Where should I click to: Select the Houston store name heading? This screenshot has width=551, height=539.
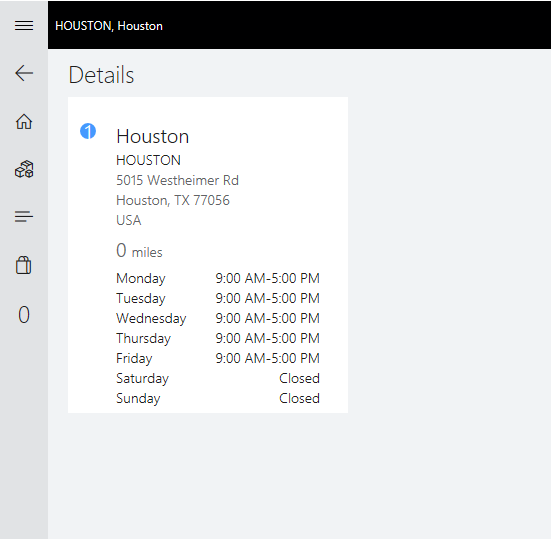pyautogui.click(x=153, y=136)
